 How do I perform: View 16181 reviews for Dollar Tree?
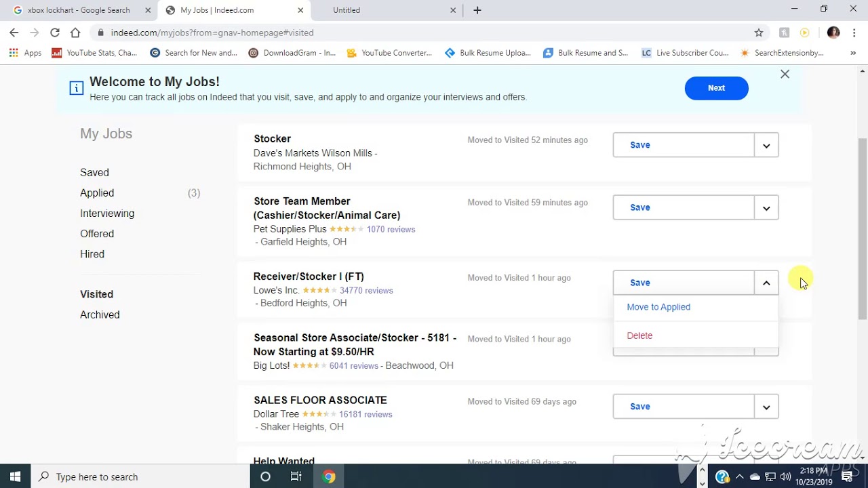pos(366,414)
